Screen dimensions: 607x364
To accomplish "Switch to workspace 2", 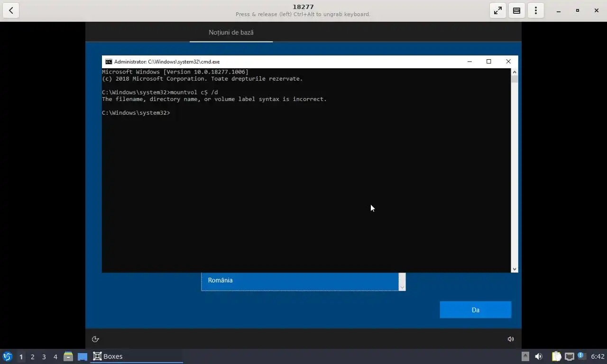I will point(32,356).
